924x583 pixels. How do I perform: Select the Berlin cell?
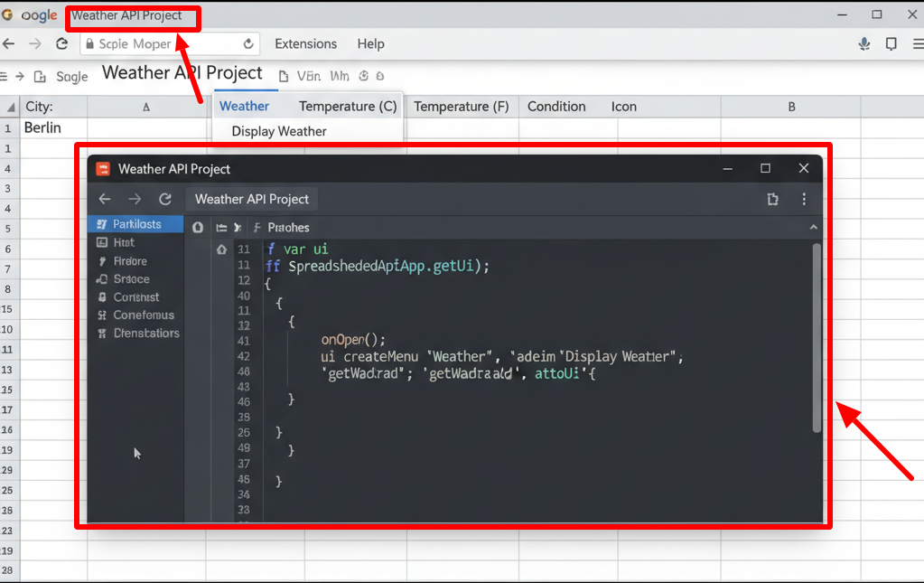click(53, 128)
